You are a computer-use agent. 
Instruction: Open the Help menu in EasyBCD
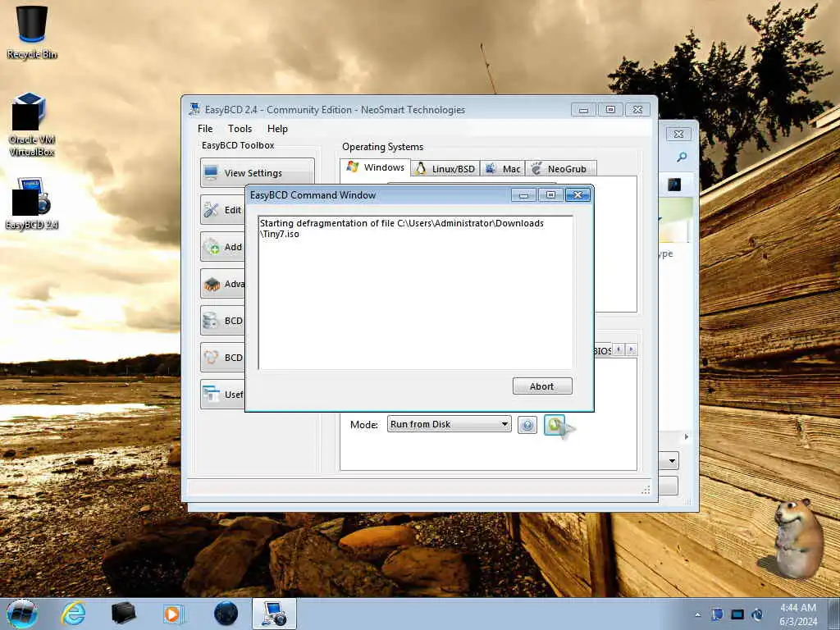pos(277,129)
